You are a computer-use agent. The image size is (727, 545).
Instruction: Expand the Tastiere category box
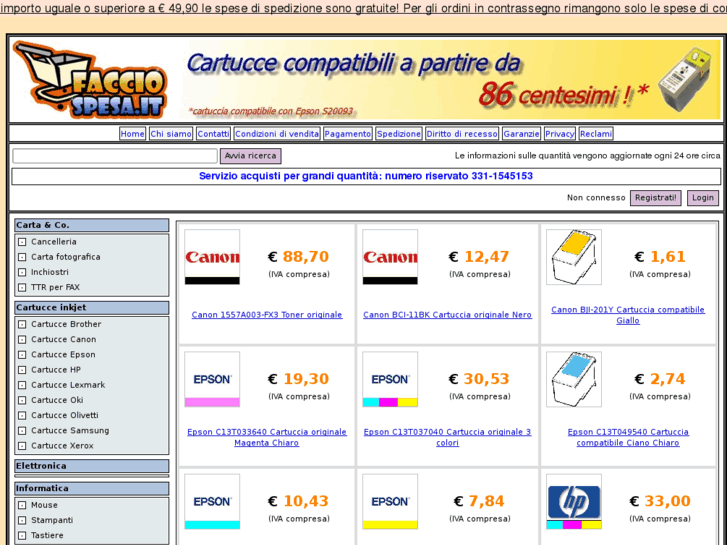22,536
